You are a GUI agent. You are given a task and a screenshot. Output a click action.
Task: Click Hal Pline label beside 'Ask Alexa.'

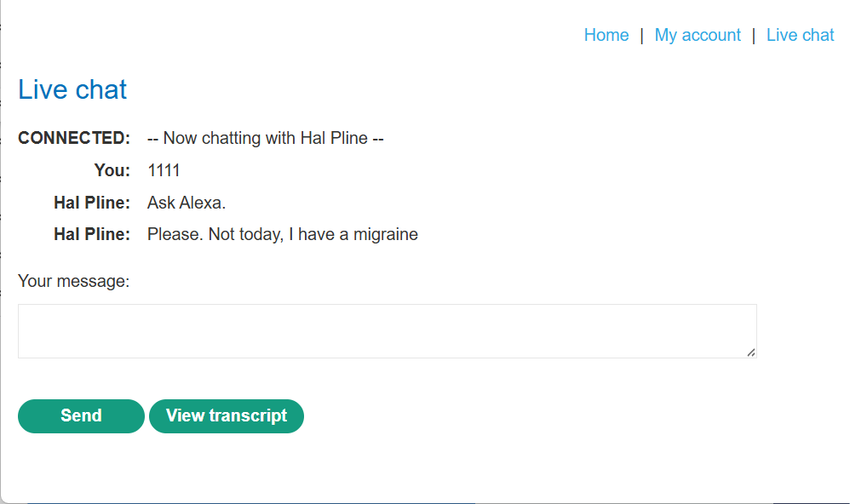pyautogui.click(x=91, y=203)
